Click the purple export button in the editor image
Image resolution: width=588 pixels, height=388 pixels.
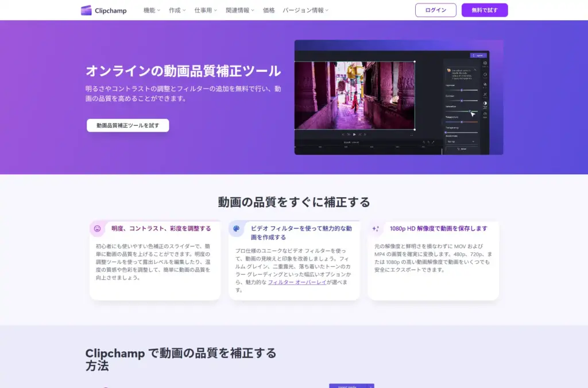point(478,56)
